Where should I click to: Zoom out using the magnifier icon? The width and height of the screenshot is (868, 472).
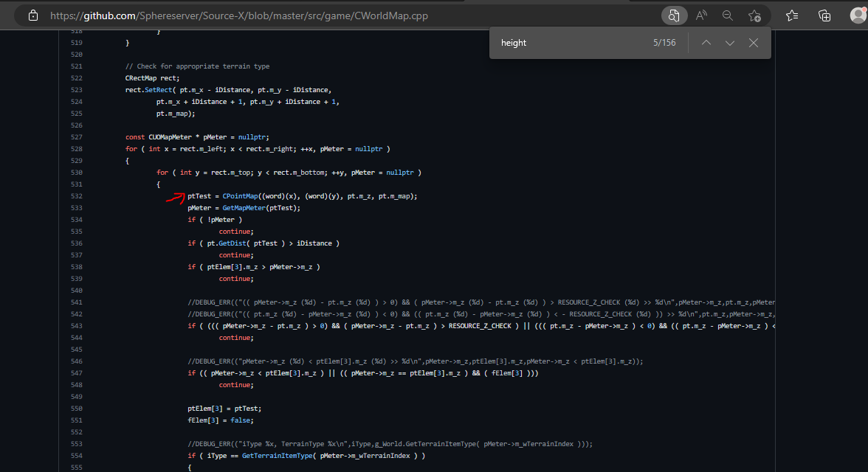728,15
